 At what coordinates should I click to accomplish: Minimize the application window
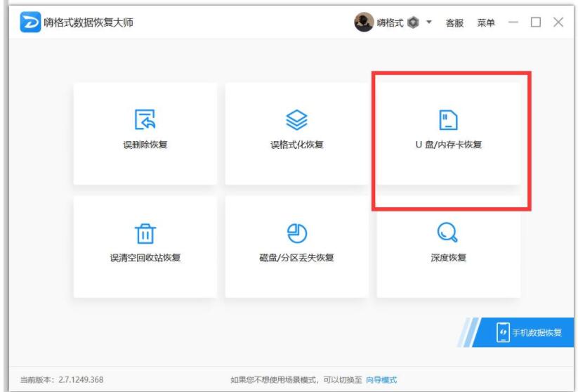coord(513,22)
